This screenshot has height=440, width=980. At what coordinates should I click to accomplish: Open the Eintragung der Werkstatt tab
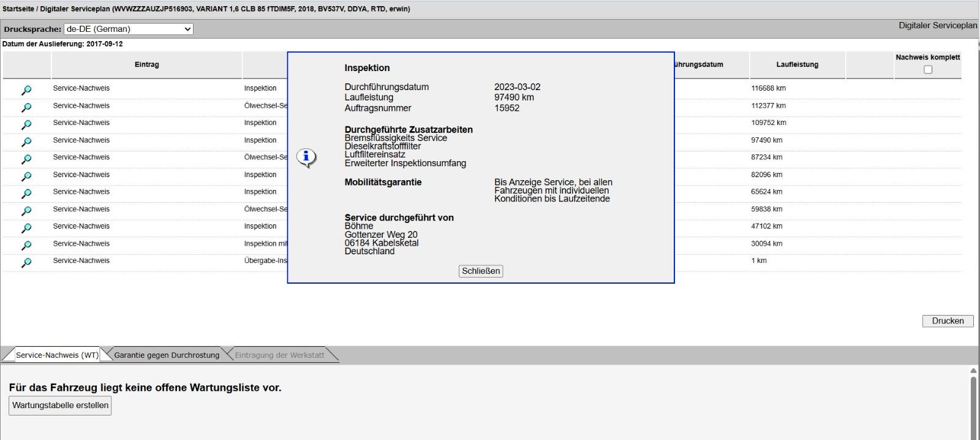coord(279,355)
